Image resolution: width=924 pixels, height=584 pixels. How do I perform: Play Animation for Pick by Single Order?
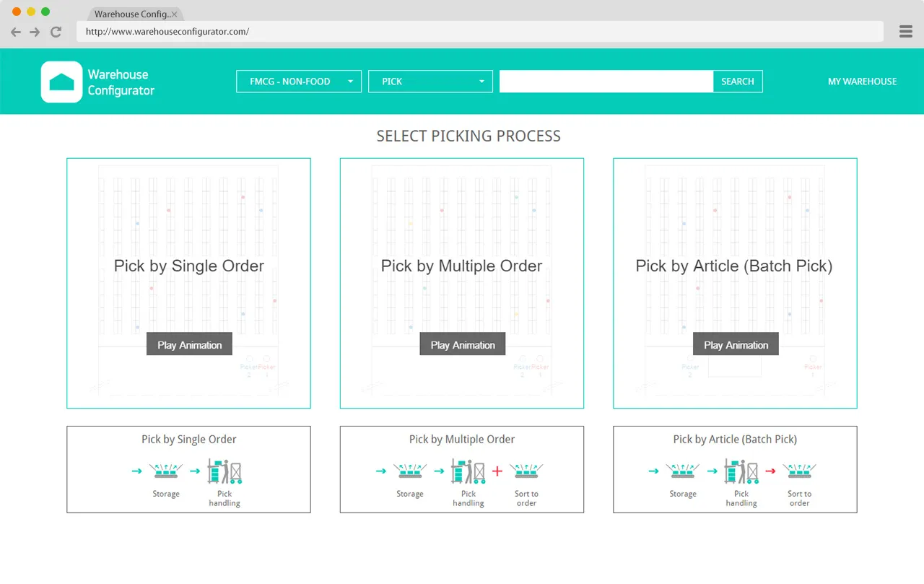189,345
